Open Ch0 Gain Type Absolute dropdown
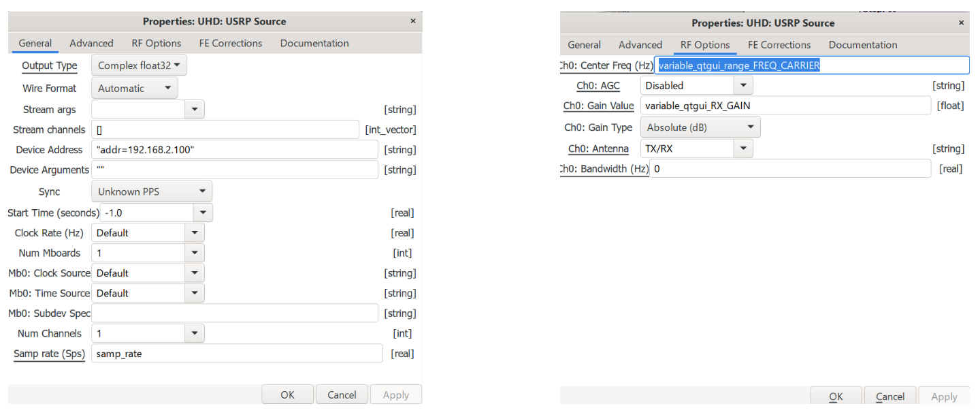The image size is (980, 419). (x=700, y=127)
